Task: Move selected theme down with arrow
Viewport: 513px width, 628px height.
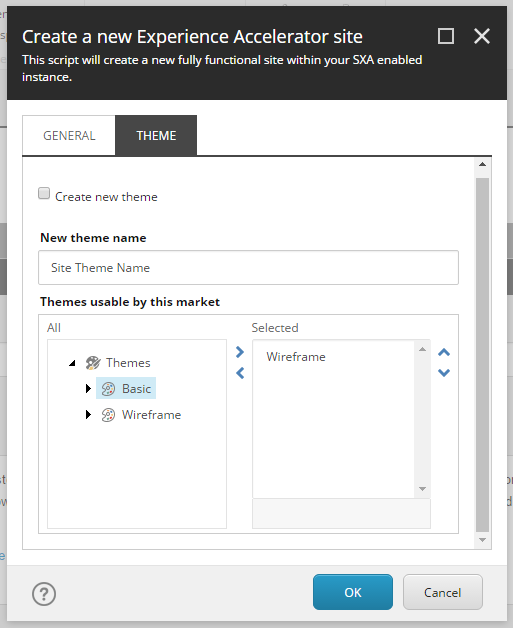Action: coord(444,372)
